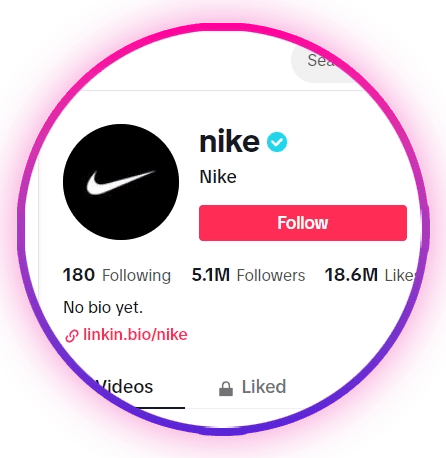Click the lock icon beside Liked
The height and width of the screenshot is (458, 446).
pyautogui.click(x=226, y=388)
